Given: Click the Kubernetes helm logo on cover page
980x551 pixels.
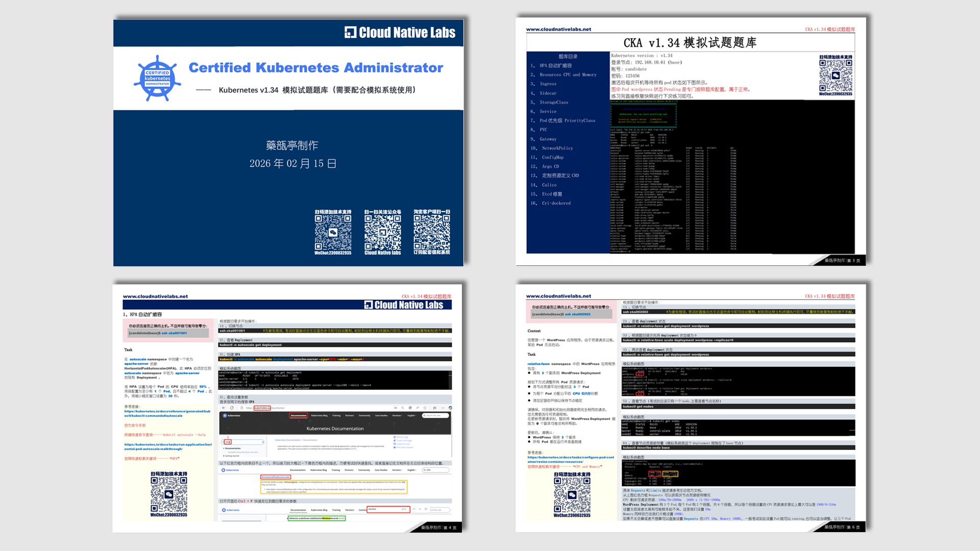Looking at the screenshot, I should pyautogui.click(x=157, y=79).
